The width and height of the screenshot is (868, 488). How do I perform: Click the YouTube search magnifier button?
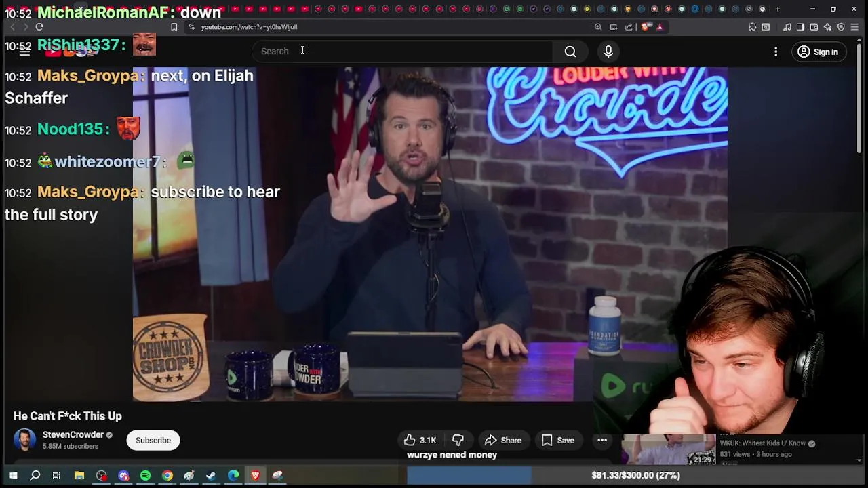570,52
